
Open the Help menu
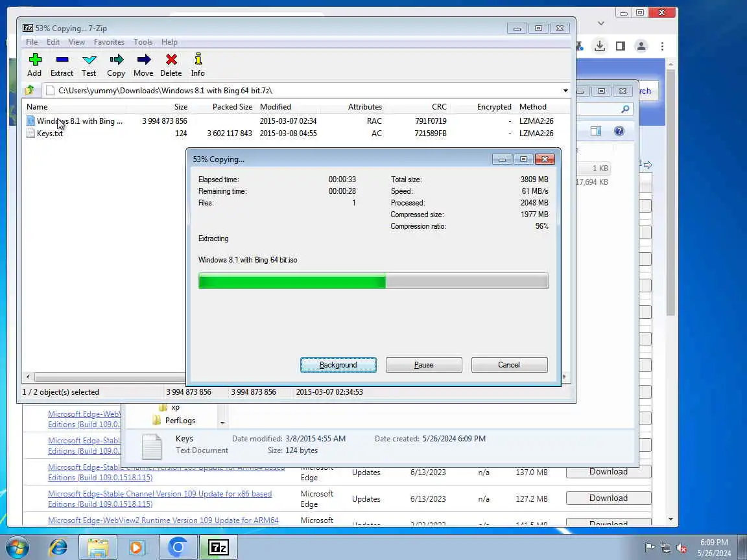(169, 42)
